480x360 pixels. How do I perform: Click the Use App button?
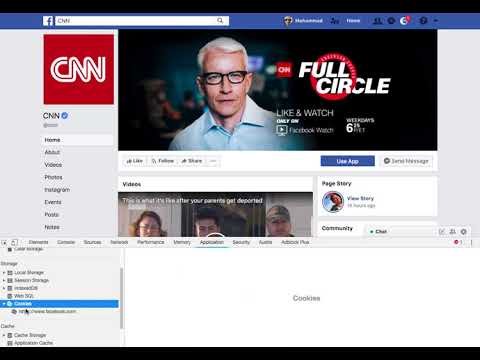[x=348, y=161]
